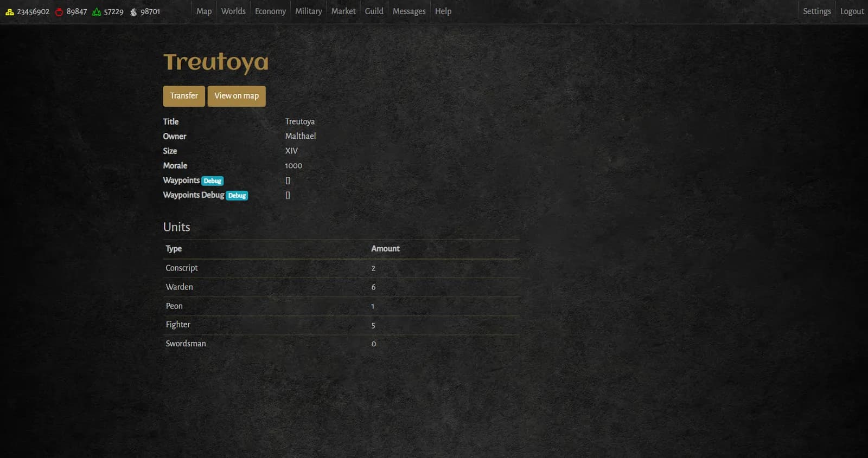Click the Debug badge beside Waypoints
The height and width of the screenshot is (458, 868).
pos(213,181)
